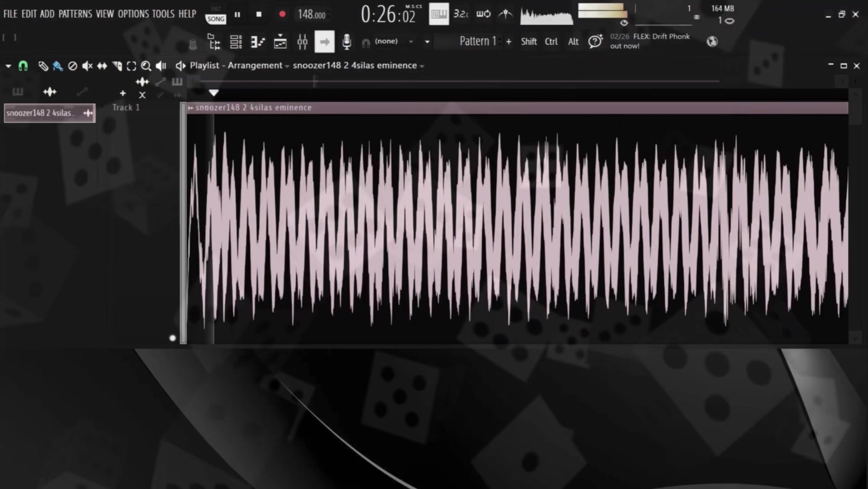Select the Slip tool
Image resolution: width=868 pixels, height=489 pixels.
coord(102,66)
